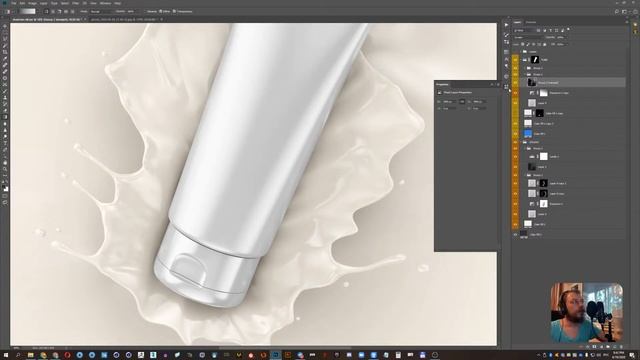Image resolution: width=640 pixels, height=360 pixels.
Task: Toggle visibility of the Tube group
Action: (516, 60)
